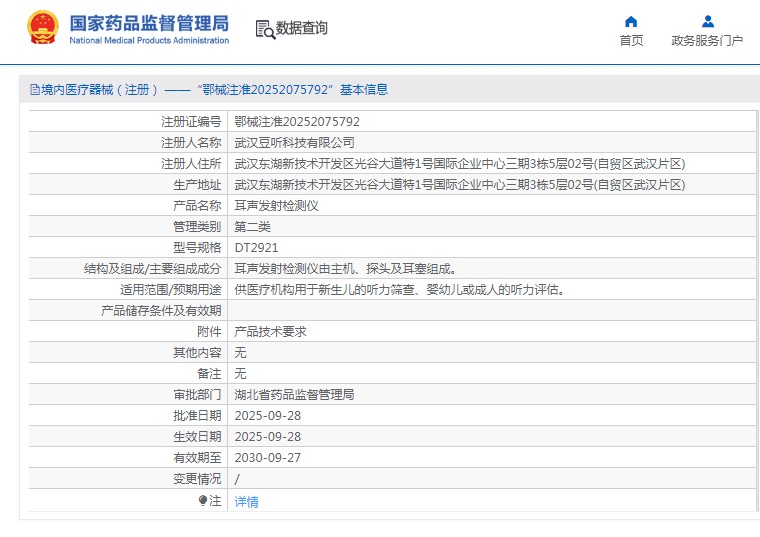The height and width of the screenshot is (537, 760).
Task: Click the document icon before 境内医疗器械
Action: tap(34, 90)
